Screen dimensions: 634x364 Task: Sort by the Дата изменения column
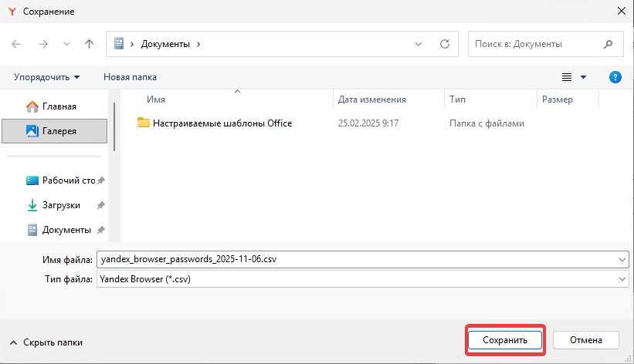pos(372,99)
